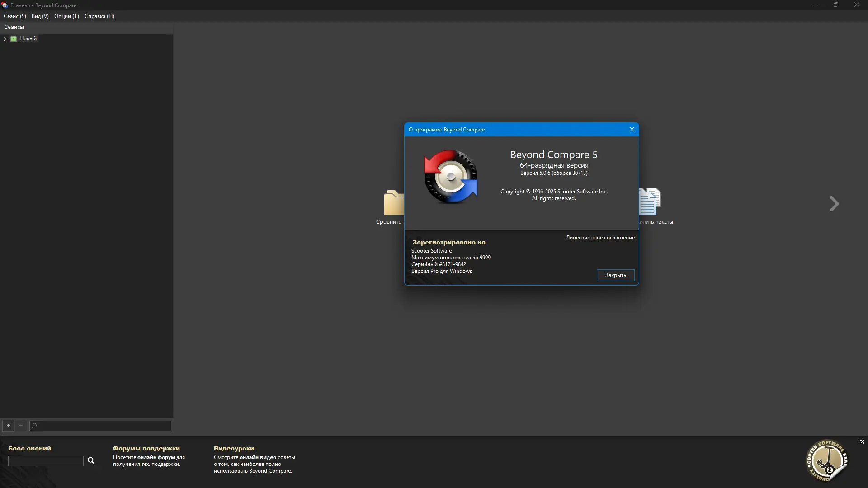Show next session types with right chevron

pyautogui.click(x=834, y=204)
